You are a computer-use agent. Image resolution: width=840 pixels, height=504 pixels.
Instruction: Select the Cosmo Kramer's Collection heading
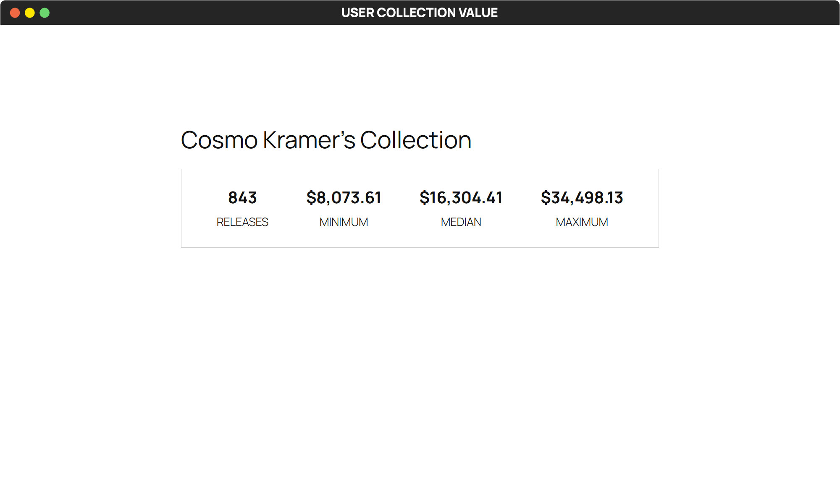point(326,140)
